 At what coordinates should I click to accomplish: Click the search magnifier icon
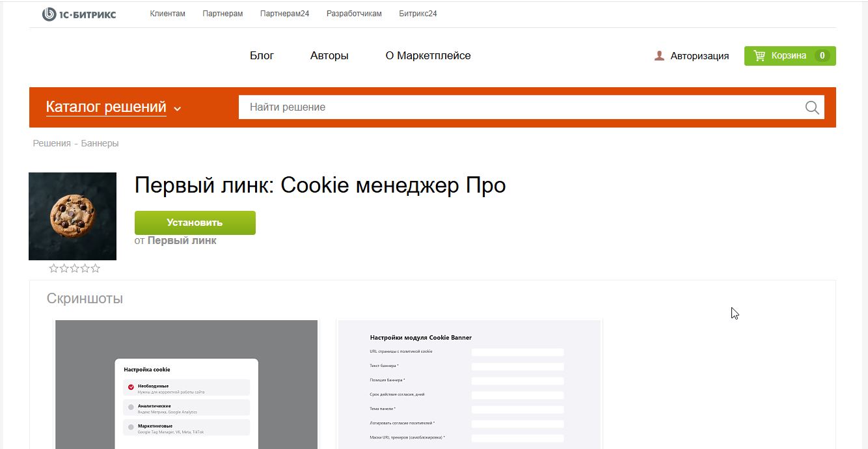click(x=812, y=107)
